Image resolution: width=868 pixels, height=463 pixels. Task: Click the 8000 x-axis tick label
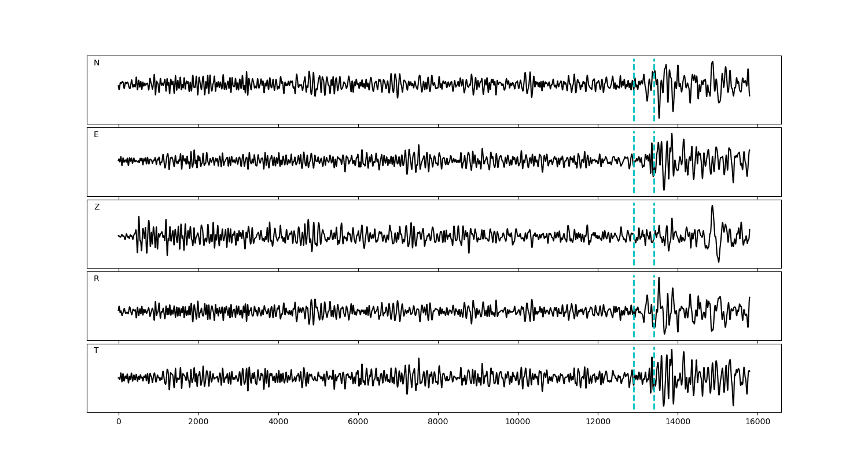pyautogui.click(x=438, y=422)
